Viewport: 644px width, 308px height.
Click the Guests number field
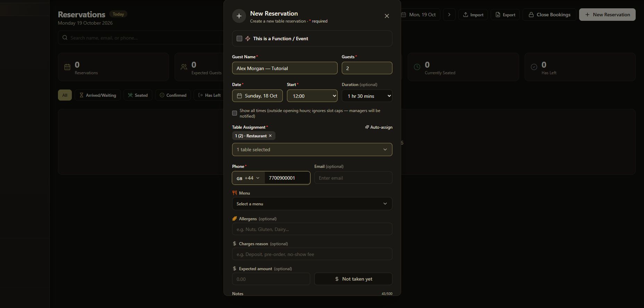(x=367, y=68)
